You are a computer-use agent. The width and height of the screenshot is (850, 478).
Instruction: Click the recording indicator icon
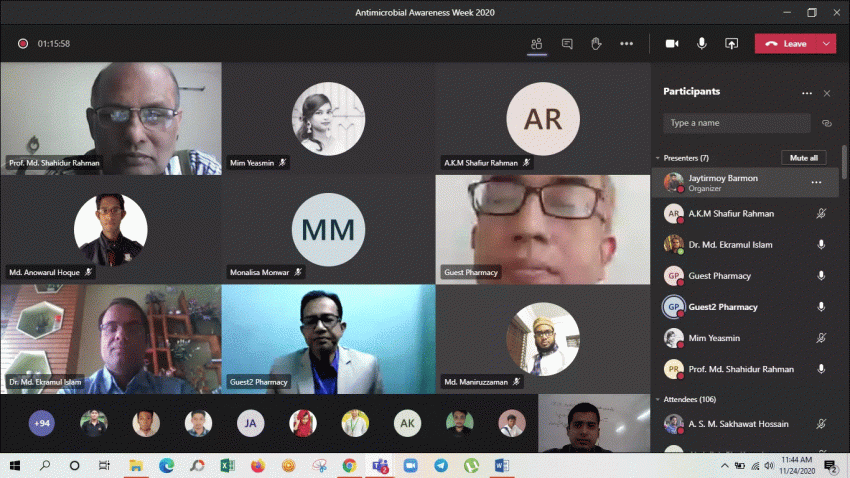tap(23, 44)
